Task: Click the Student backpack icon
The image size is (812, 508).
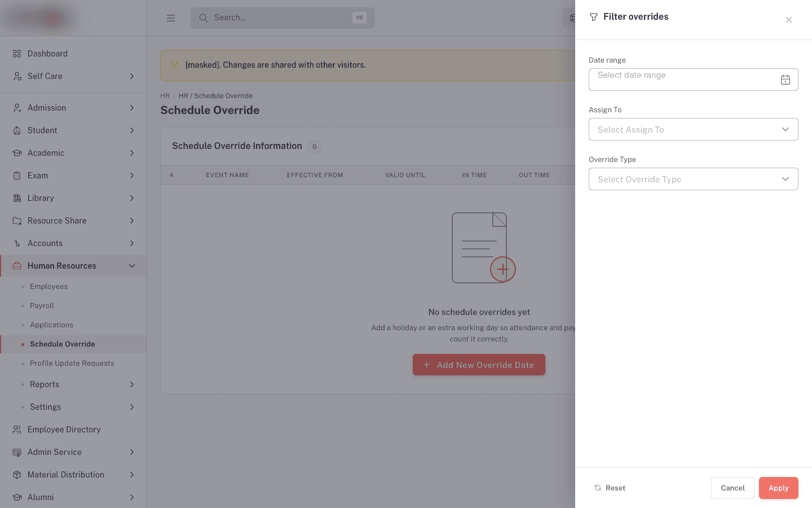Action: [17, 130]
